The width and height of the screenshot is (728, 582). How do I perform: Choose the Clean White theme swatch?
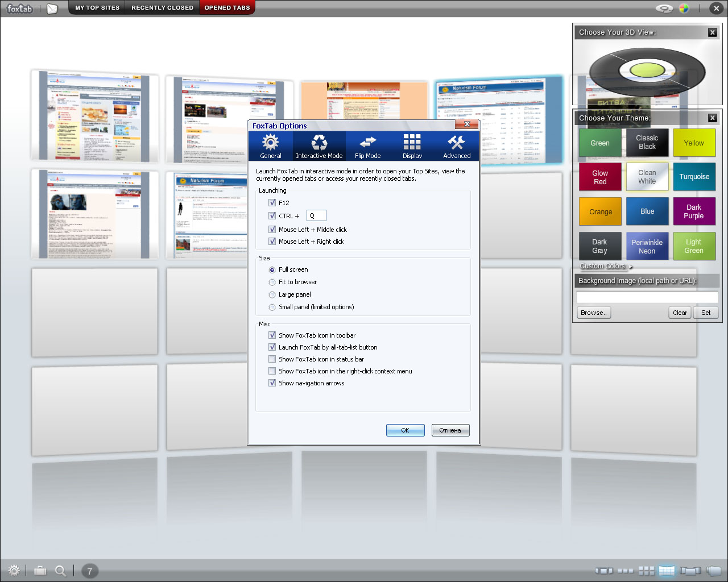tap(647, 177)
